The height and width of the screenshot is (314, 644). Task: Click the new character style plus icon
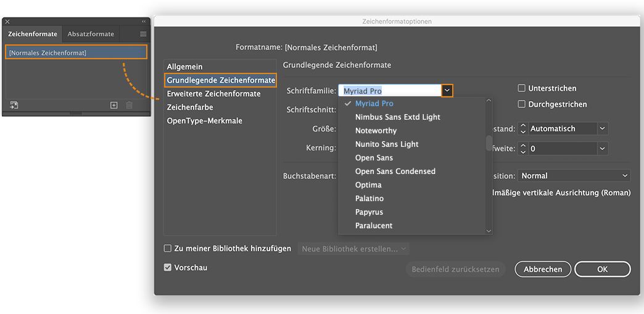[x=114, y=105]
